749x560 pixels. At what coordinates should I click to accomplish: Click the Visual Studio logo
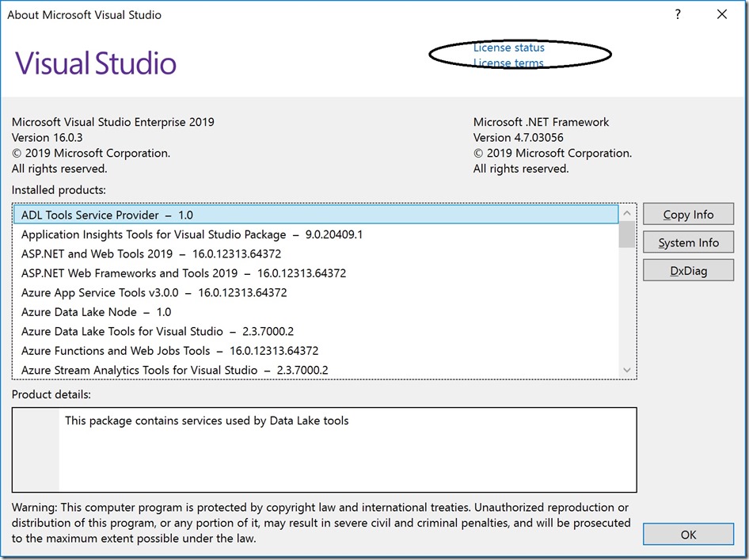pyautogui.click(x=96, y=63)
